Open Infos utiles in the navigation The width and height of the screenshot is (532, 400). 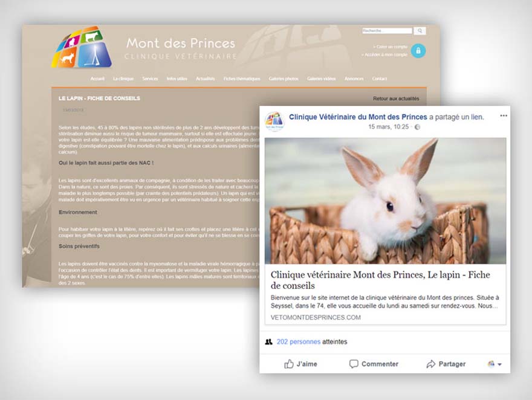pos(177,79)
